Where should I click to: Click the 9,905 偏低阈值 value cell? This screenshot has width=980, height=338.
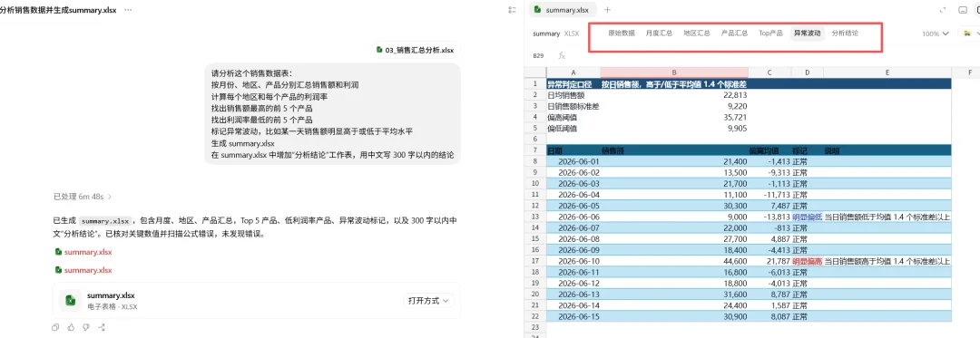tap(674, 128)
